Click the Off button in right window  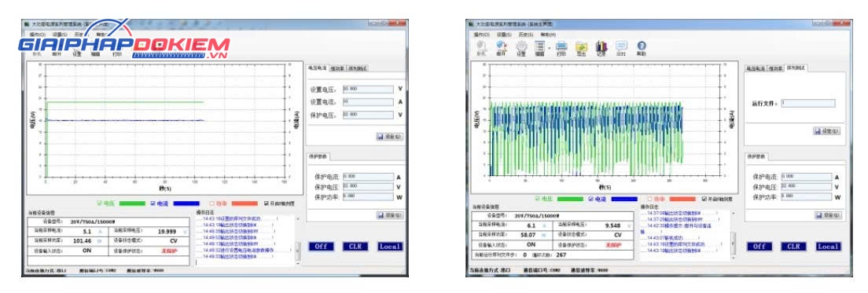coord(759,247)
